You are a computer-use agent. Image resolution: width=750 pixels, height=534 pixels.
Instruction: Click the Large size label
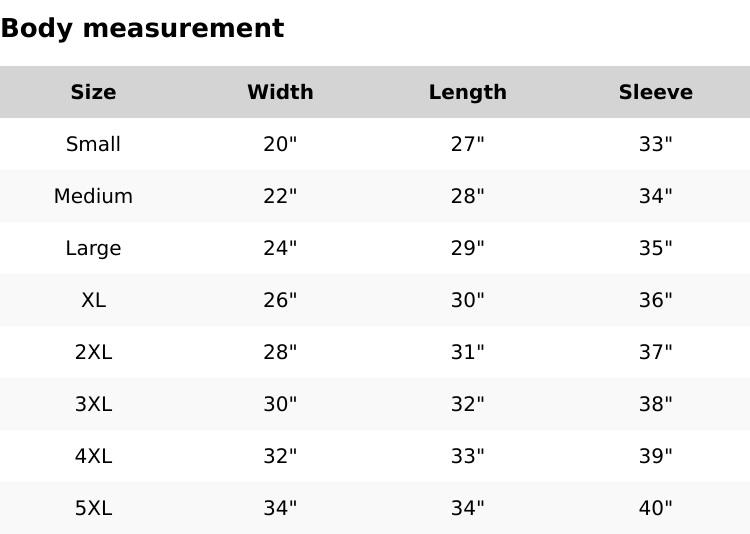pos(93,248)
